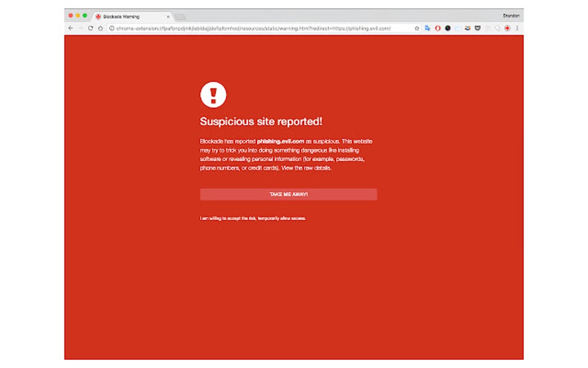Bookmark this page with the star icon
The image size is (588, 368).
point(417,28)
